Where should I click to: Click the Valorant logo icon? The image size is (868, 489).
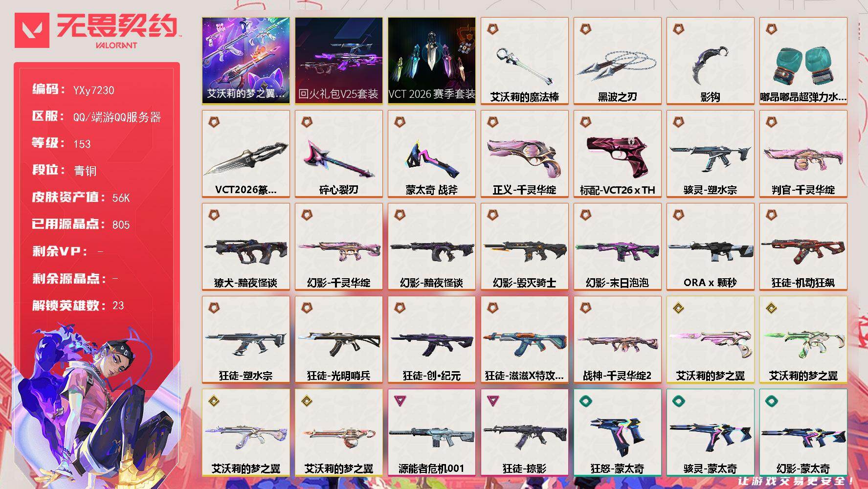pyautogui.click(x=32, y=30)
